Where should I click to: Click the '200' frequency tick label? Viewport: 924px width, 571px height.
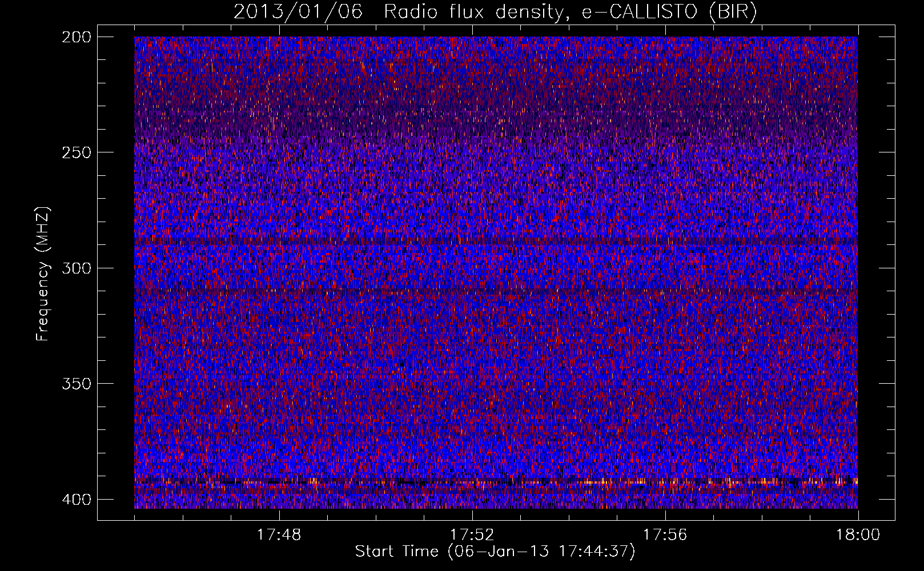point(76,37)
